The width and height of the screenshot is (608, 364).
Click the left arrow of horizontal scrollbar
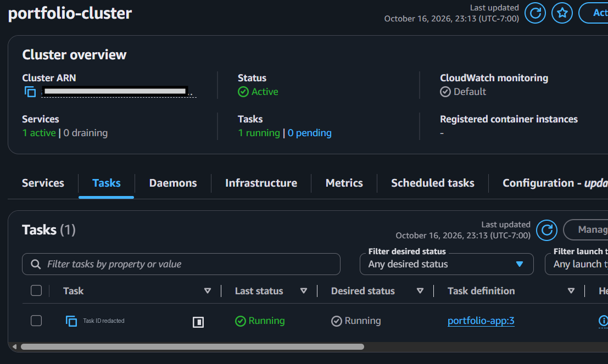click(14, 346)
